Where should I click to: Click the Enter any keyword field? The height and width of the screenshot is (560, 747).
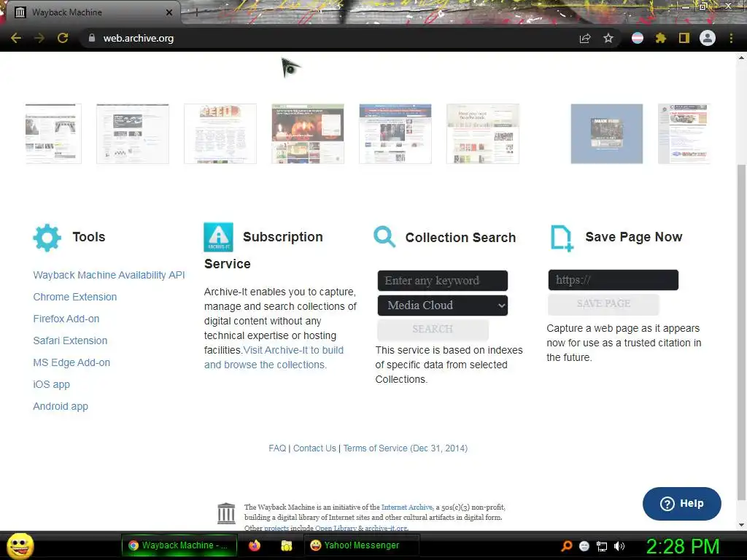[443, 281]
